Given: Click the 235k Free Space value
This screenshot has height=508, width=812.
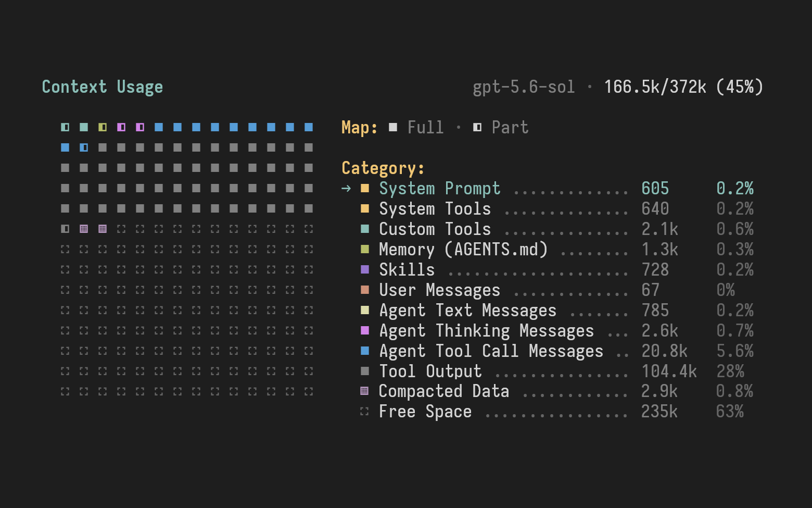Looking at the screenshot, I should click(659, 411).
